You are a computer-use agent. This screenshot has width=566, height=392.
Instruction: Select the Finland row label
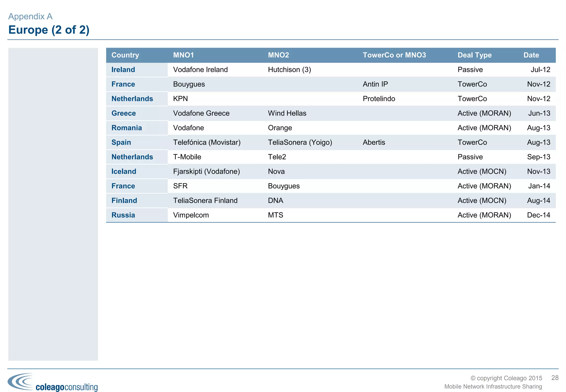pyautogui.click(x=124, y=200)
